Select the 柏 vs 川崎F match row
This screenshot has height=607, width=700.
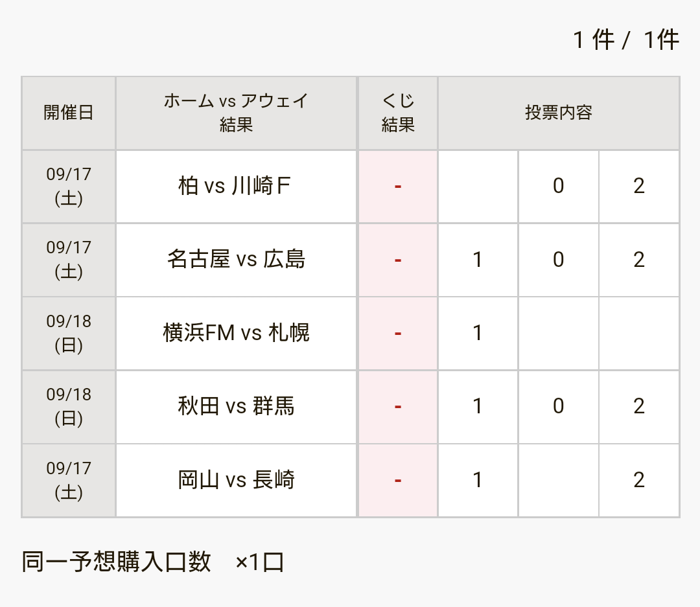coord(351,187)
